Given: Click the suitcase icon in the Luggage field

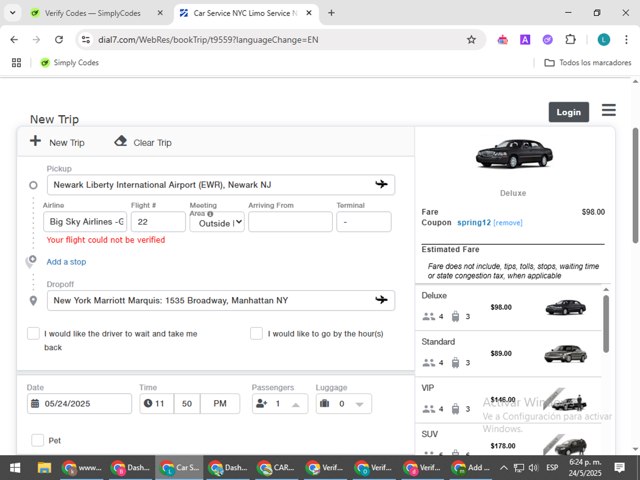Looking at the screenshot, I should 324,404.
